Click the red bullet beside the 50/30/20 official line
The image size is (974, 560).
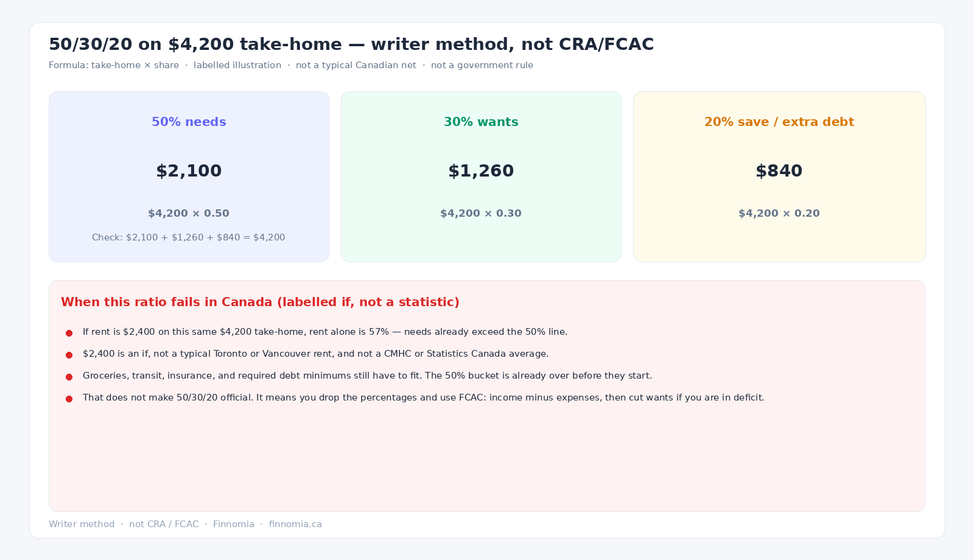(x=69, y=399)
